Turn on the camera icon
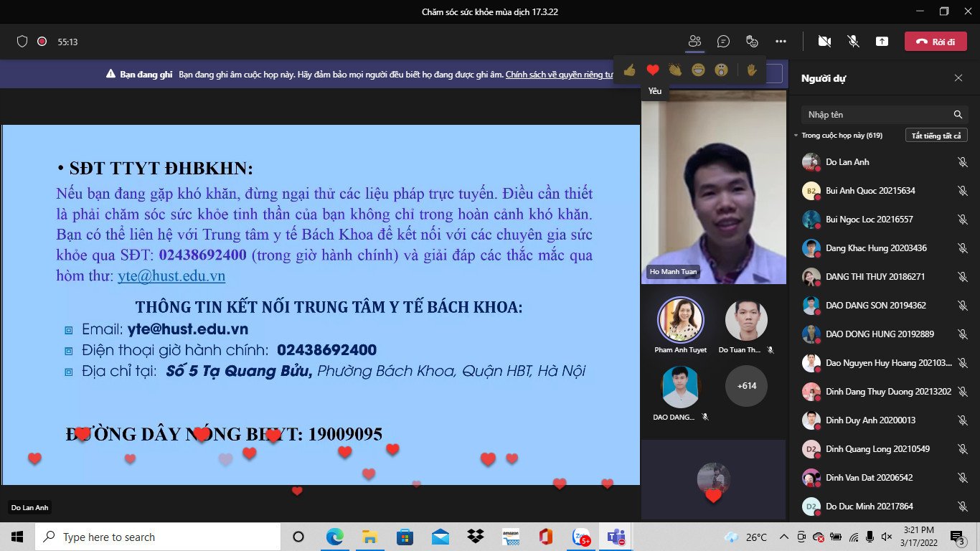This screenshot has height=551, width=980. [x=824, y=42]
